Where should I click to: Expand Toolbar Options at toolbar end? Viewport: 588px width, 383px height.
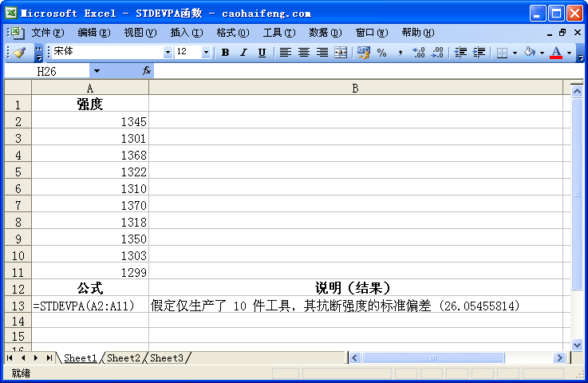(x=581, y=53)
